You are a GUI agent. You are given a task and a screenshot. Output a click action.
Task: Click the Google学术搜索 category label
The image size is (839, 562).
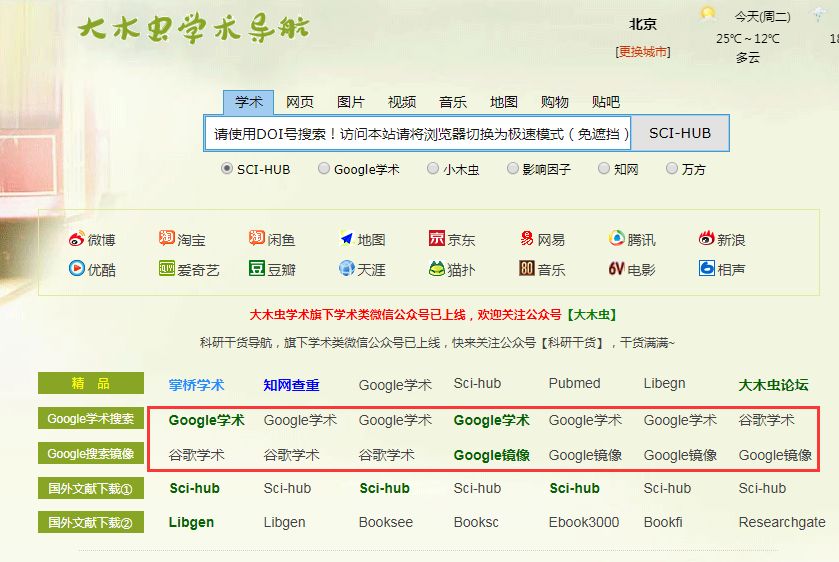91,419
